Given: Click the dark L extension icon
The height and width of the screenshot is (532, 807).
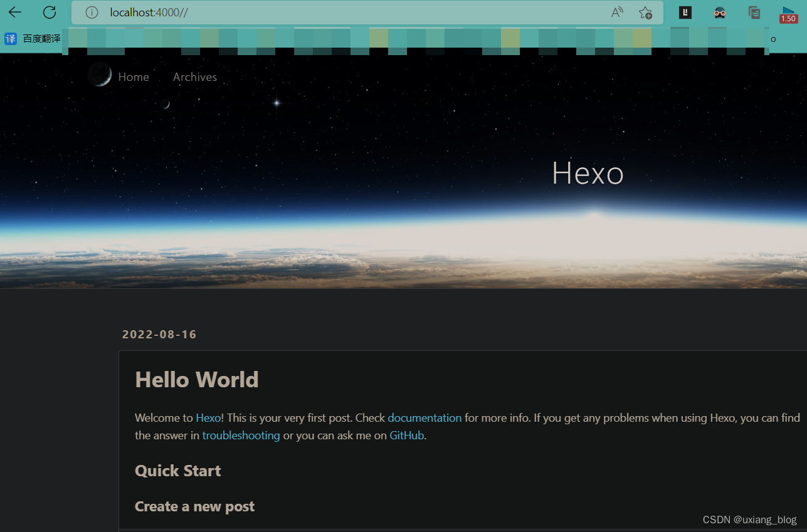Looking at the screenshot, I should [x=685, y=13].
